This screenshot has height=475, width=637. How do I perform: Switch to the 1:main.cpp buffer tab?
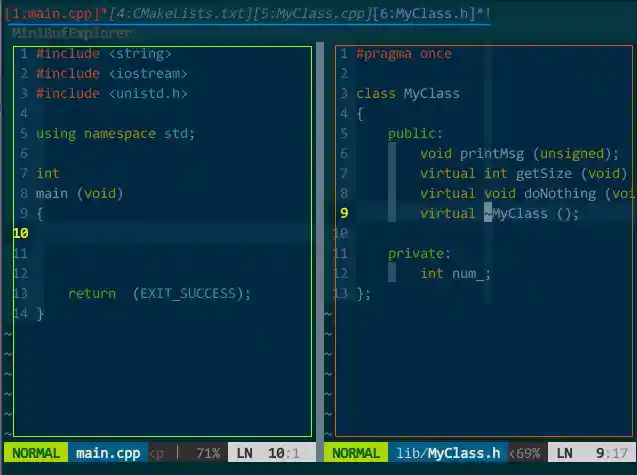click(53, 14)
